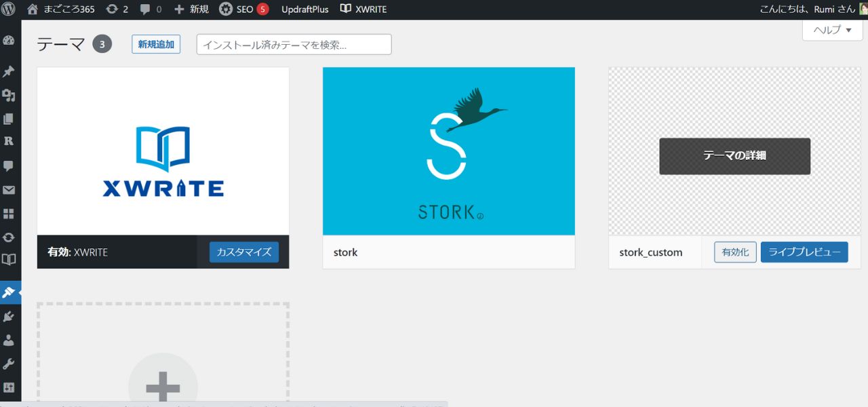Click the 新規追加 button to add a theme

click(x=156, y=43)
